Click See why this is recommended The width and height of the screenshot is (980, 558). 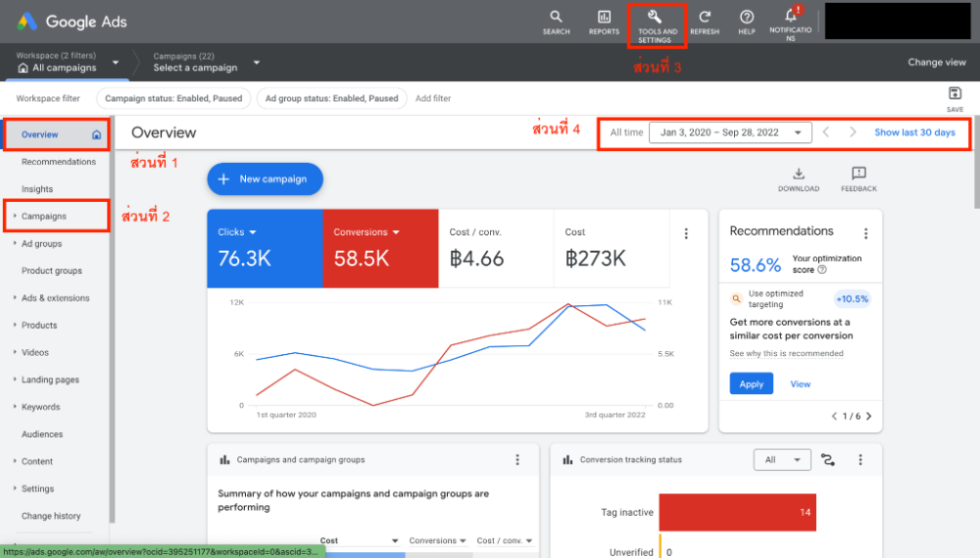[786, 353]
